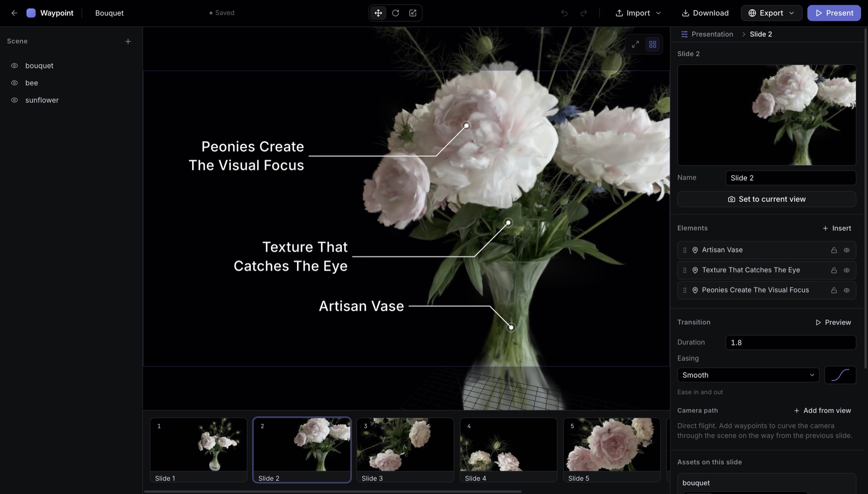The width and height of the screenshot is (868, 494).
Task: Click the Artisan Vase anchor point on vase
Action: click(511, 327)
